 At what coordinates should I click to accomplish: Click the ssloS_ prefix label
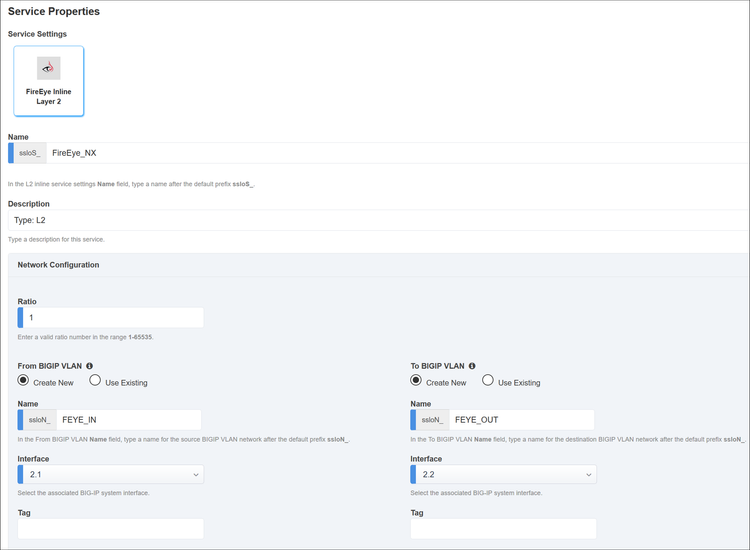pos(30,153)
